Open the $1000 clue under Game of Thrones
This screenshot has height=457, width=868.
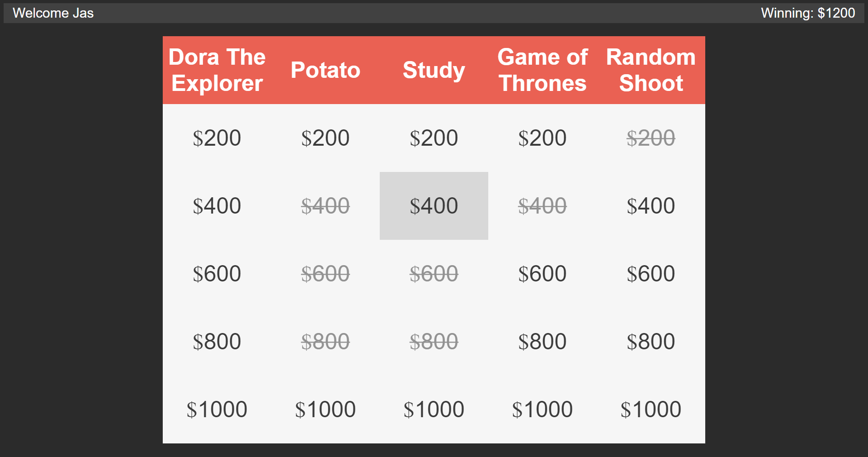tap(542, 409)
